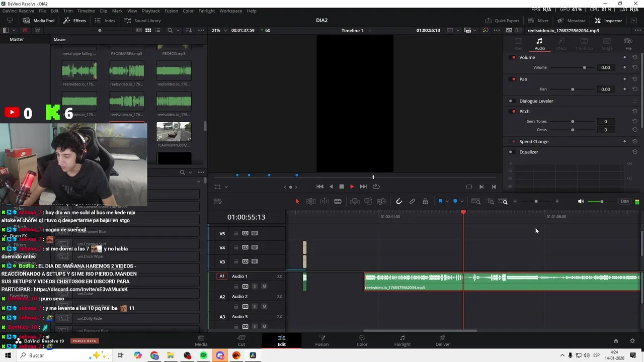Screen dimensions: 644x362
Task: Open the flag color dropdown
Action: coord(447,202)
